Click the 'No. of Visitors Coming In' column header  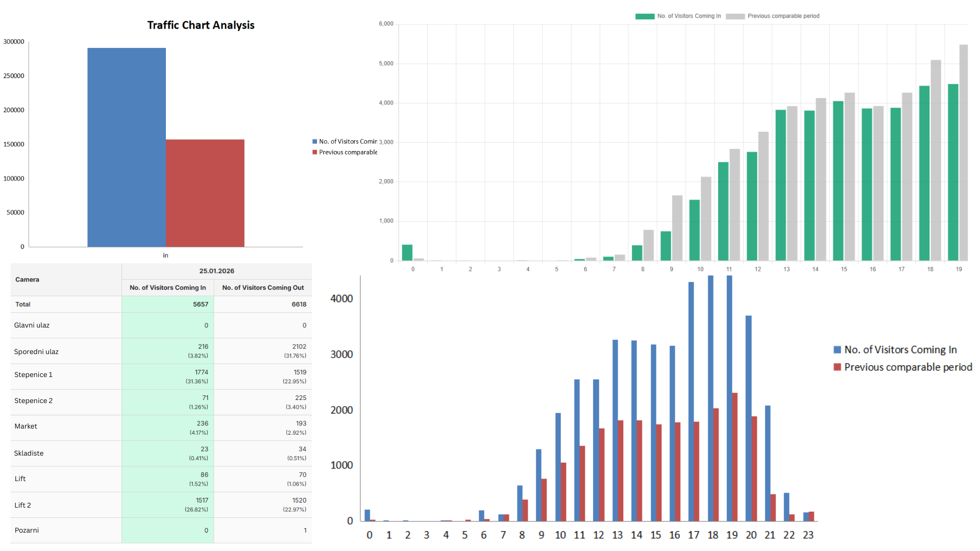click(167, 287)
